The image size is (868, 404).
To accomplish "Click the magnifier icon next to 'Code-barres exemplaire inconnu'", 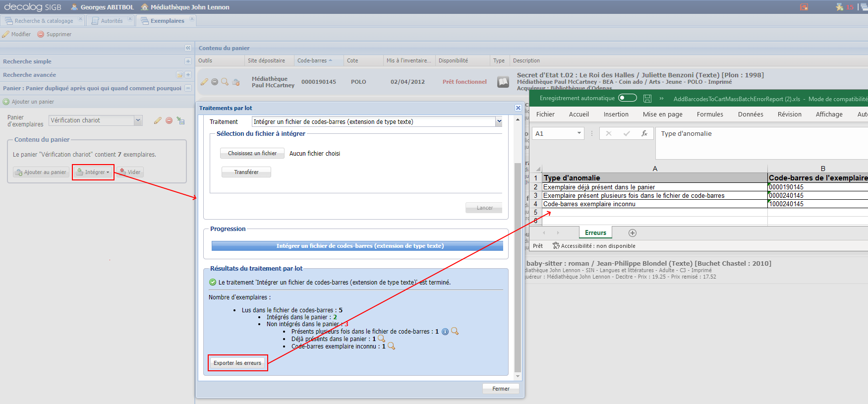I will point(391,346).
